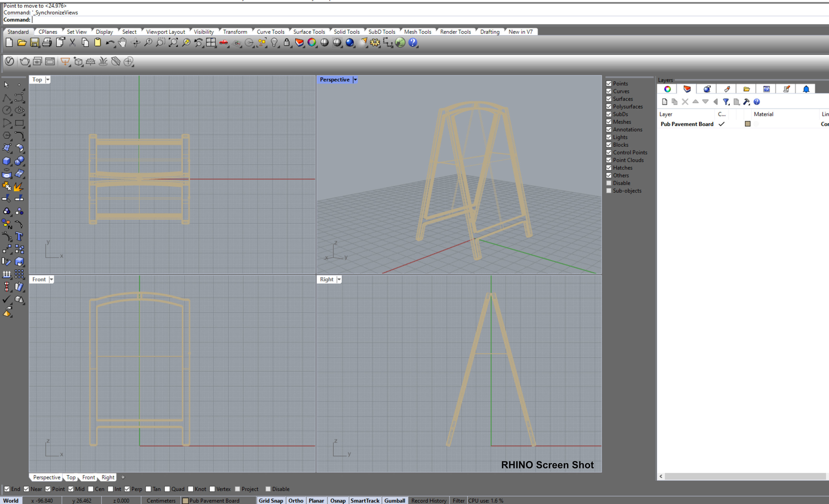Click the four-viewport layout icon
The width and height of the screenshot is (829, 504).
(x=211, y=43)
